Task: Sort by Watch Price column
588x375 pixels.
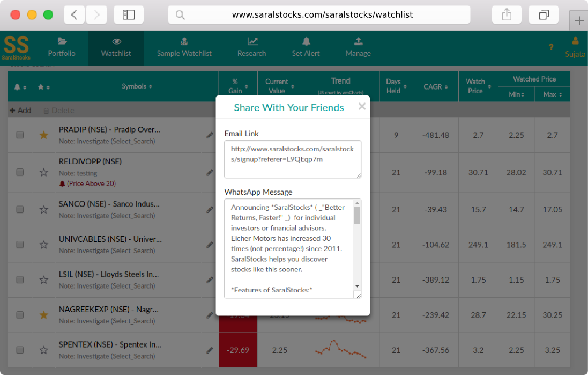Action: tap(479, 86)
